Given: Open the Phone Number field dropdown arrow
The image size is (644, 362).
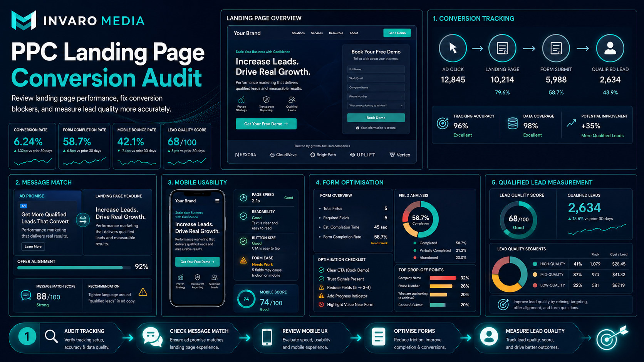Looking at the screenshot, I should pyautogui.click(x=402, y=97).
